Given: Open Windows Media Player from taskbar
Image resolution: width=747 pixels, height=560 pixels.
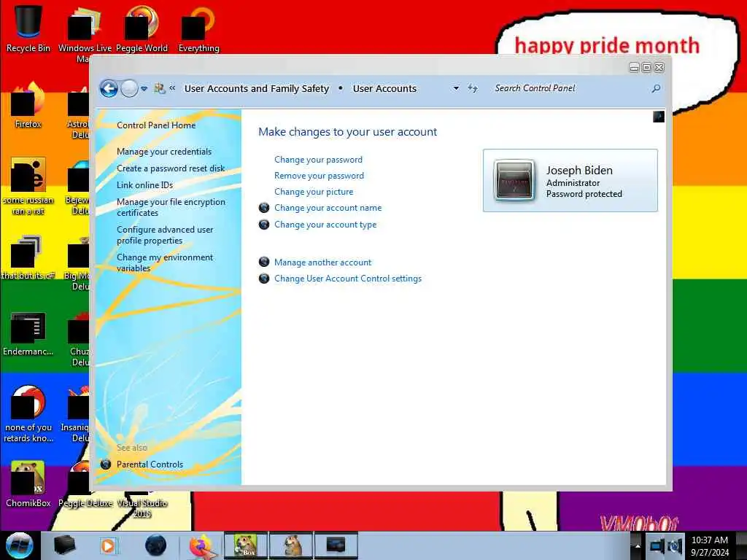Looking at the screenshot, I should click(109, 545).
